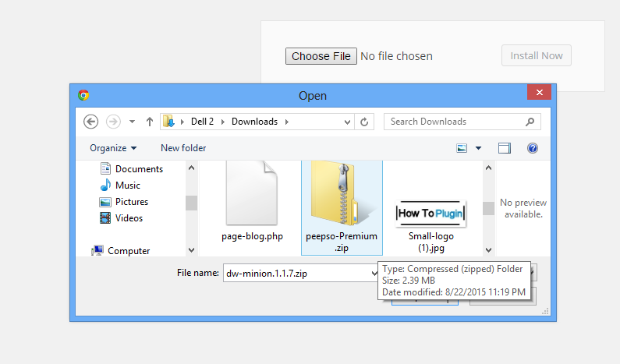
Task: Click the Music note icon
Action: pyautogui.click(x=105, y=185)
